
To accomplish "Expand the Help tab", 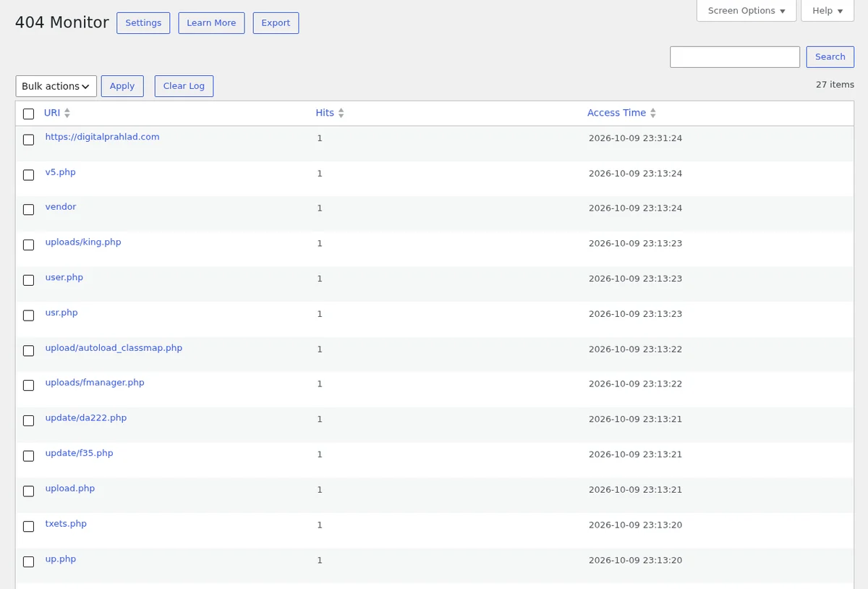I will (827, 11).
